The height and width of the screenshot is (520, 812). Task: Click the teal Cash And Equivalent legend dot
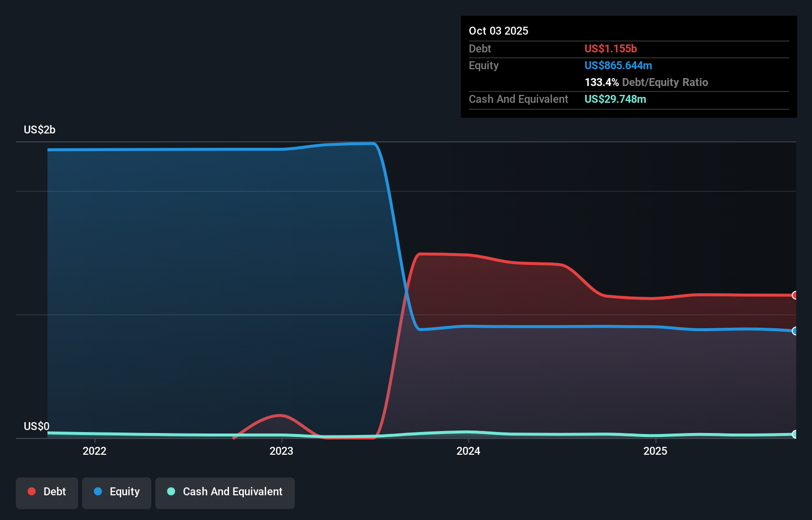[171, 491]
